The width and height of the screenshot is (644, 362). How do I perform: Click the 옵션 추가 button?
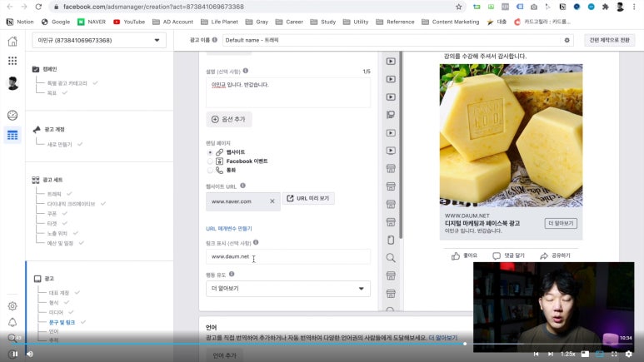point(229,119)
